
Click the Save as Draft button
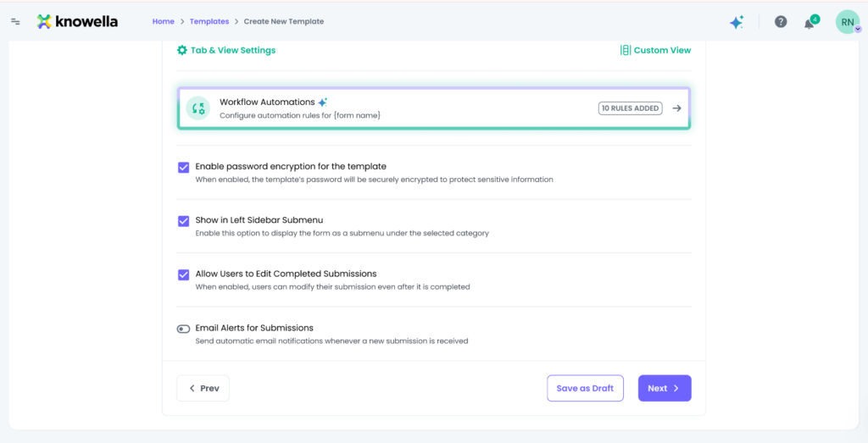click(585, 388)
